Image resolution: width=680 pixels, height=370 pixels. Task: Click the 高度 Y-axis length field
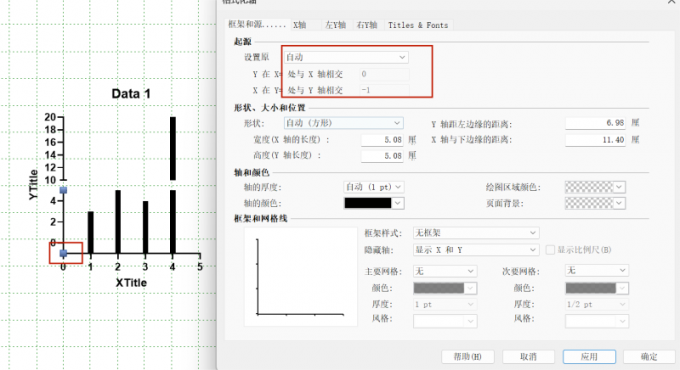point(382,156)
